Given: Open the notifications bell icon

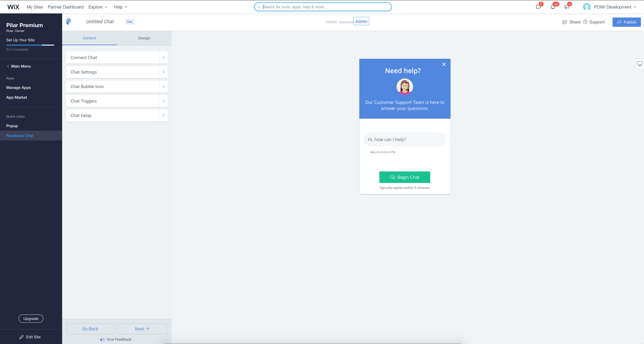Looking at the screenshot, I should 553,7.
